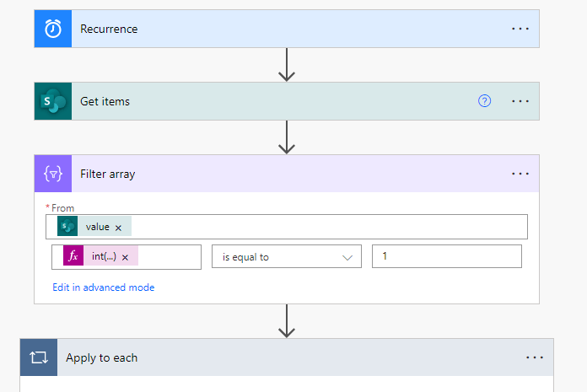This screenshot has height=392, width=587.
Task: Open the 'is equal to' operator dropdown
Action: (x=287, y=256)
